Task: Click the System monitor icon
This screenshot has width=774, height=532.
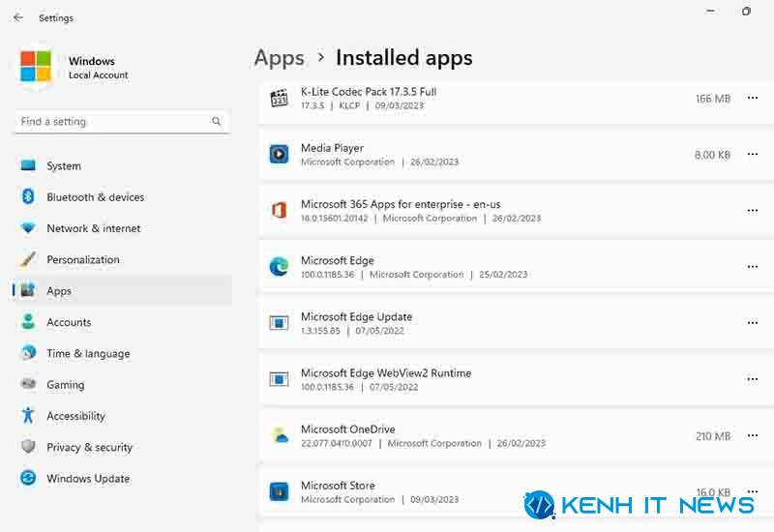Action: pyautogui.click(x=28, y=165)
